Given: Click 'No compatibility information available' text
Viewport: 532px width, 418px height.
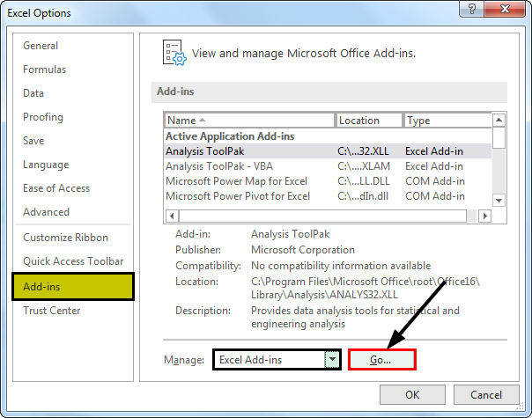Looking at the screenshot, I should (x=341, y=266).
